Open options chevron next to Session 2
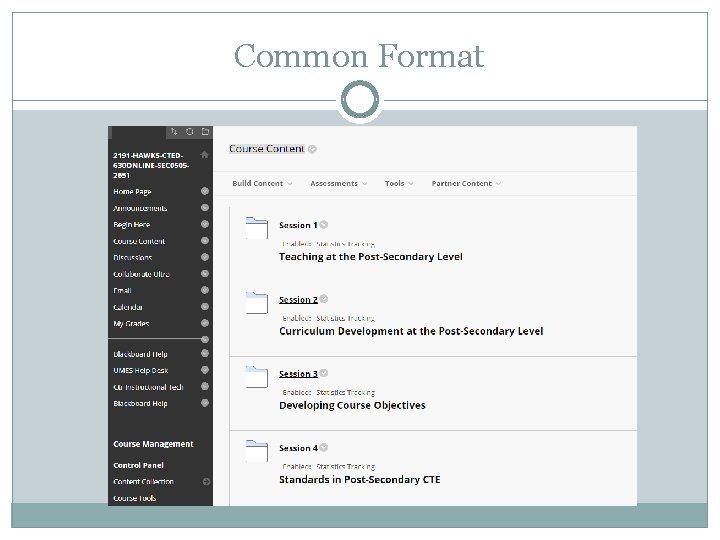The height and width of the screenshot is (540, 720). pos(324,299)
